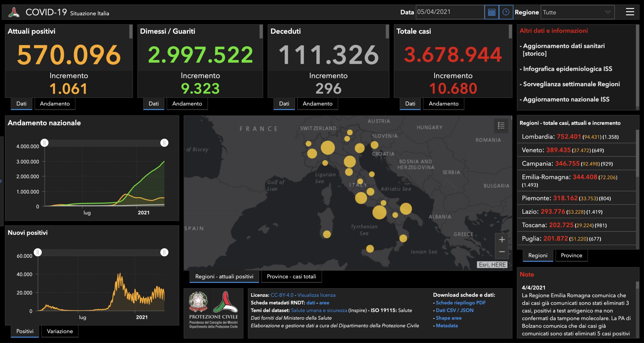Viewport: 644px width, 343px height.
Task: Open the map legend list icon
Action: click(x=501, y=126)
